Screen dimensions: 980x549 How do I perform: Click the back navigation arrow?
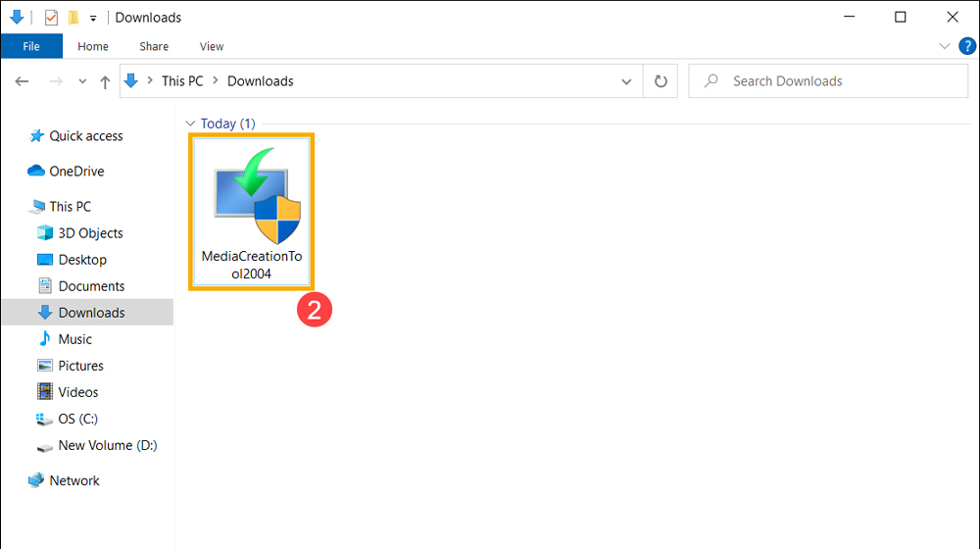coord(22,81)
